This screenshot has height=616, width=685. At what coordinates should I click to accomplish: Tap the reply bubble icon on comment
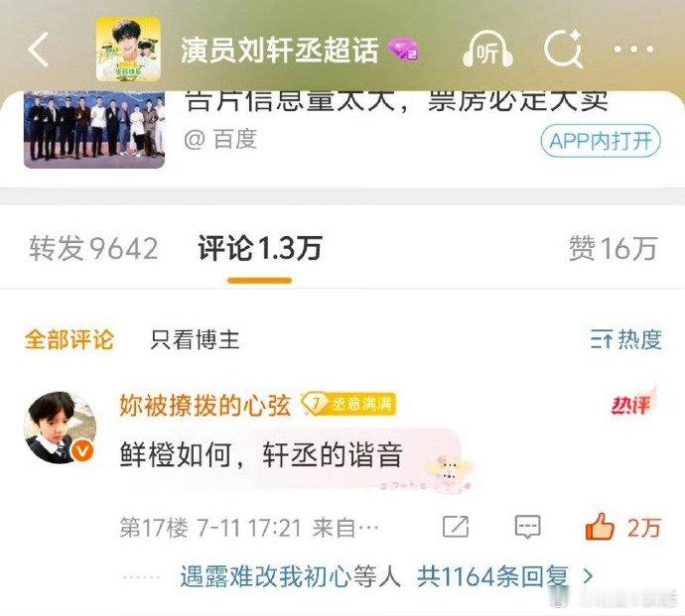point(528,527)
